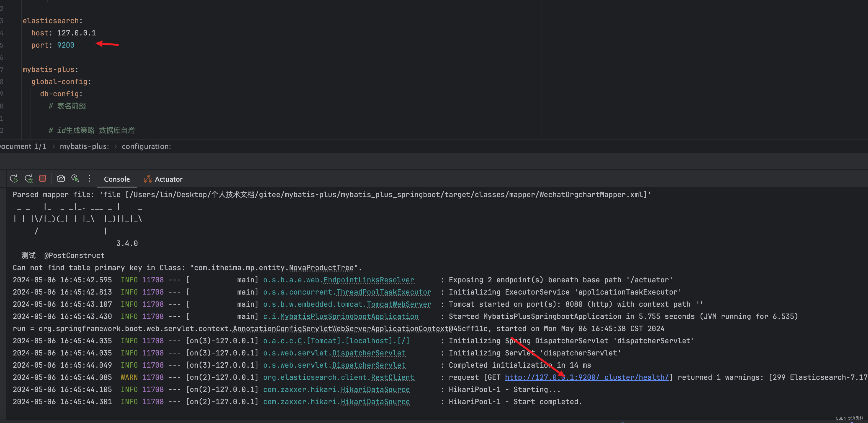The height and width of the screenshot is (423, 868).
Task: Navigate to TomcatWebServer class link
Action: (399, 304)
